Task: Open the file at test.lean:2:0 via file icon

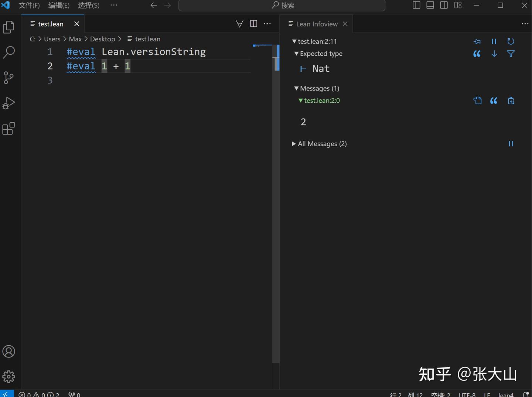Action: click(477, 100)
